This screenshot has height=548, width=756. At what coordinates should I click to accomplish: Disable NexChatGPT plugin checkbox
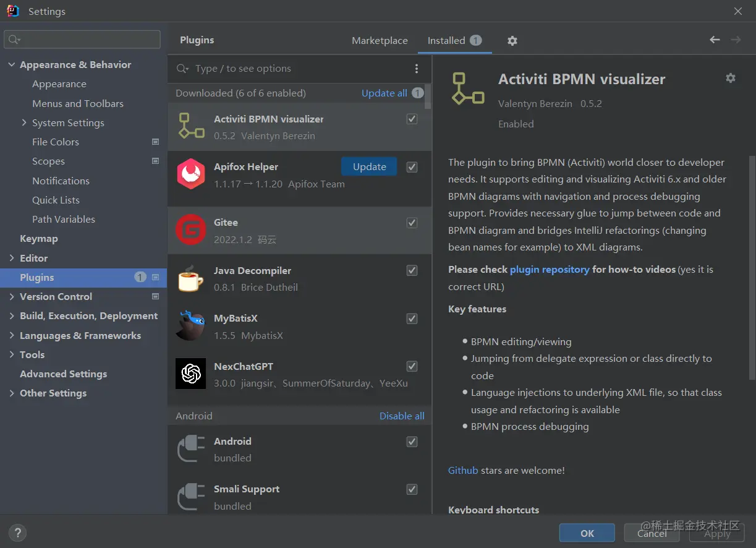coord(412,366)
